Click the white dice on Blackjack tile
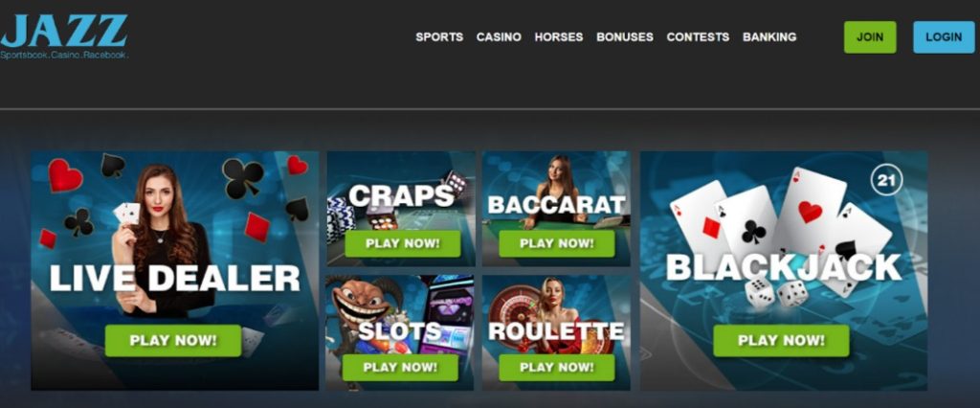 click(x=776, y=293)
